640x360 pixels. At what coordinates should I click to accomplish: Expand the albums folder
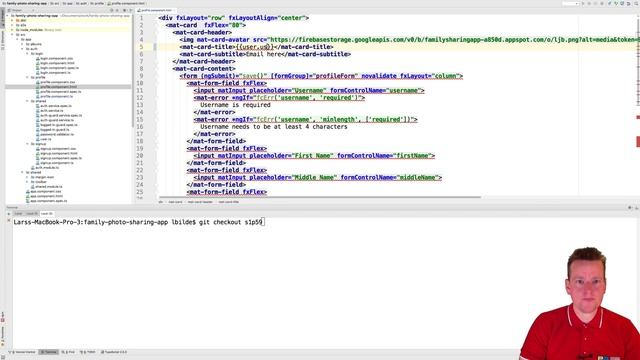coord(22,44)
